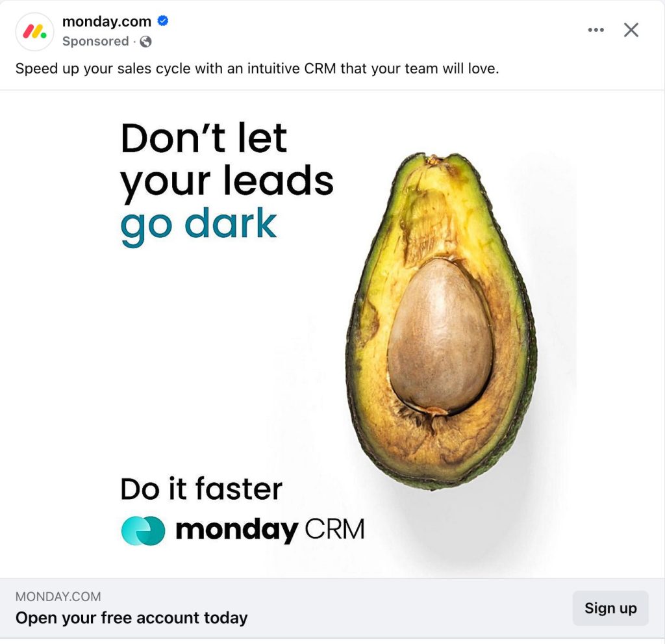Click the ad caption about sales cycle
The width and height of the screenshot is (665, 644).
click(x=257, y=68)
